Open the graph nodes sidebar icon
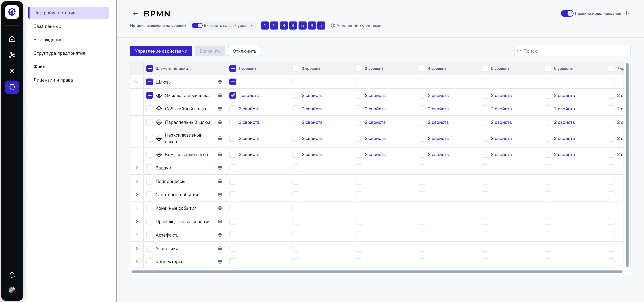The height and width of the screenshot is (302, 644). (12, 55)
